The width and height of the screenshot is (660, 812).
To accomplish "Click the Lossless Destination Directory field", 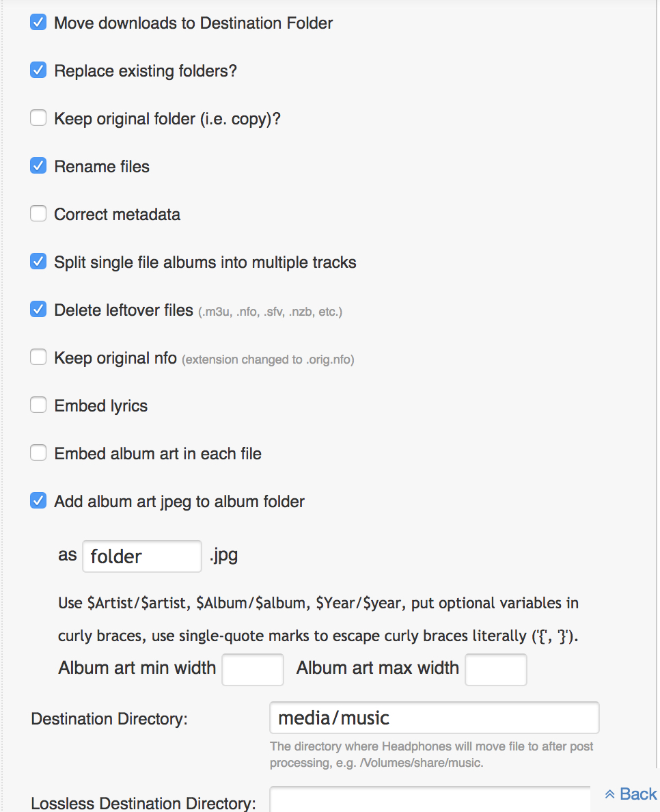I will click(x=430, y=801).
